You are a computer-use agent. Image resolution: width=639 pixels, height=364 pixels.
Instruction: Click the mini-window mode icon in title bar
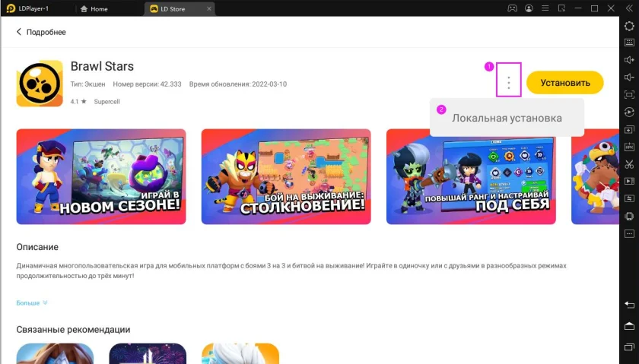click(x=561, y=8)
